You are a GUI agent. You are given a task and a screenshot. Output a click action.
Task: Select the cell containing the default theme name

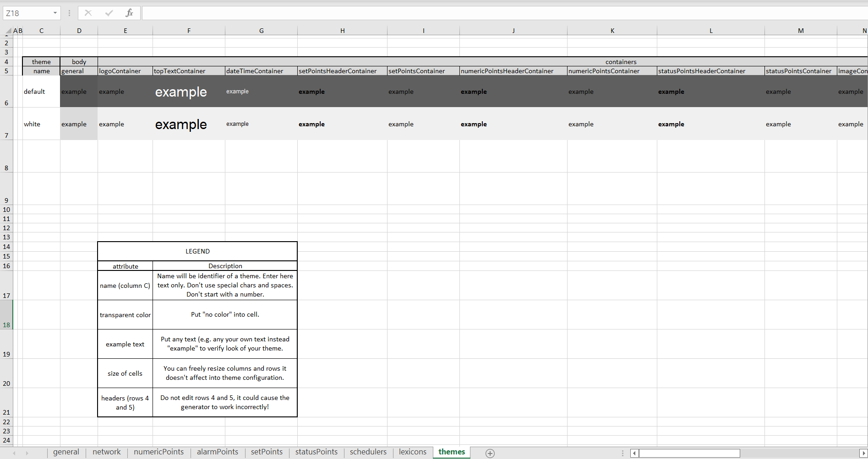(41, 91)
